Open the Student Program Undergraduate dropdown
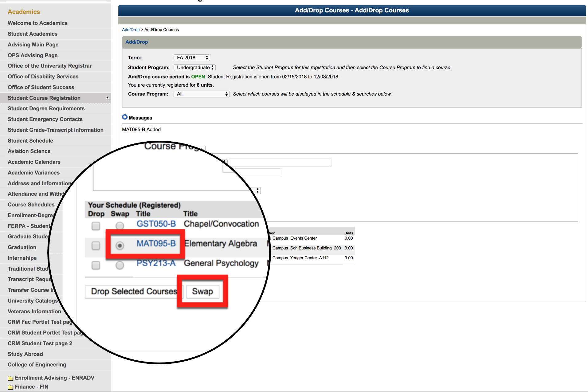This screenshot has width=588, height=392. pyautogui.click(x=194, y=68)
